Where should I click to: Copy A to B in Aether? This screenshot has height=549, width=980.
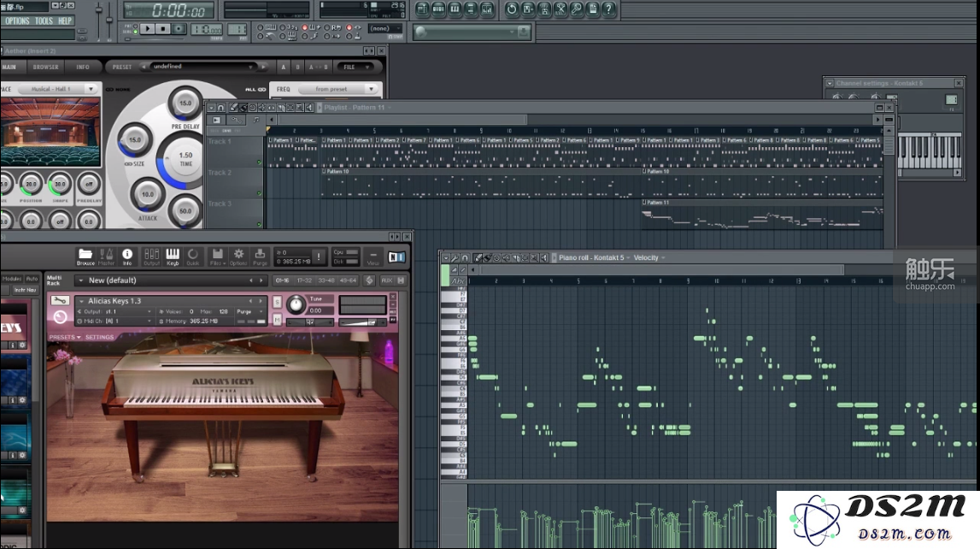[x=318, y=67]
